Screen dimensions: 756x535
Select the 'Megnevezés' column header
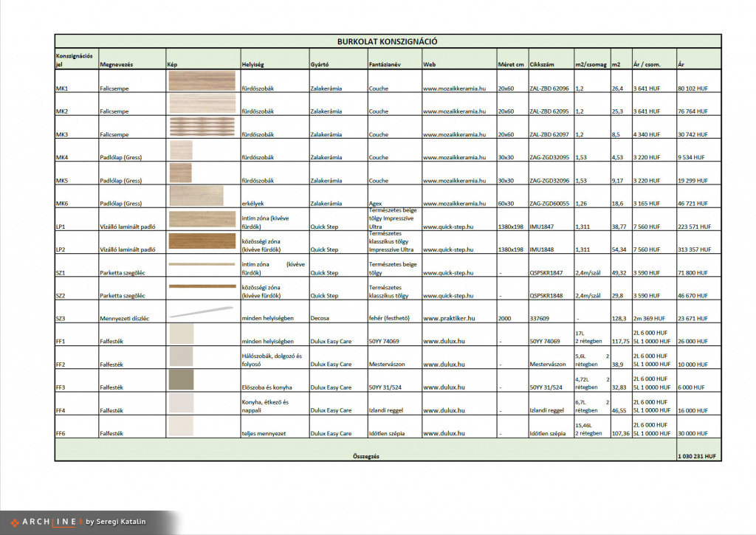point(116,64)
